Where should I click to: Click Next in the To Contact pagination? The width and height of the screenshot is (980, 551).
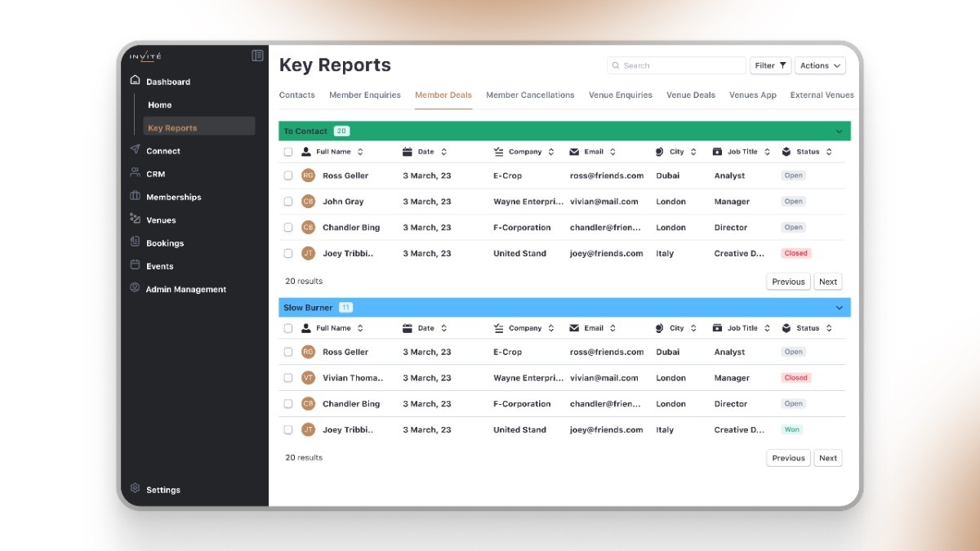click(x=828, y=282)
